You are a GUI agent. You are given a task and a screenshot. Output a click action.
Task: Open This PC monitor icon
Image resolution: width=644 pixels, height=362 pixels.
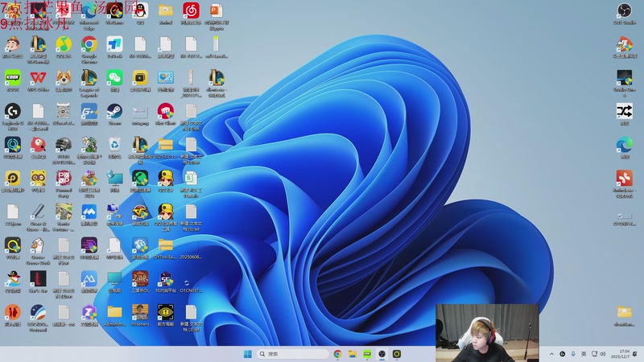[x=114, y=280]
